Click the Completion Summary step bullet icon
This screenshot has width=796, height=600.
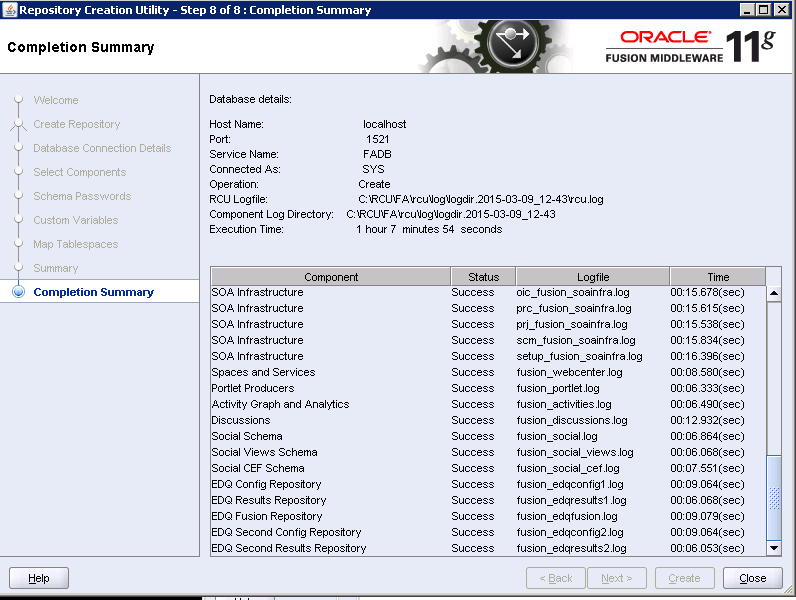tap(18, 292)
